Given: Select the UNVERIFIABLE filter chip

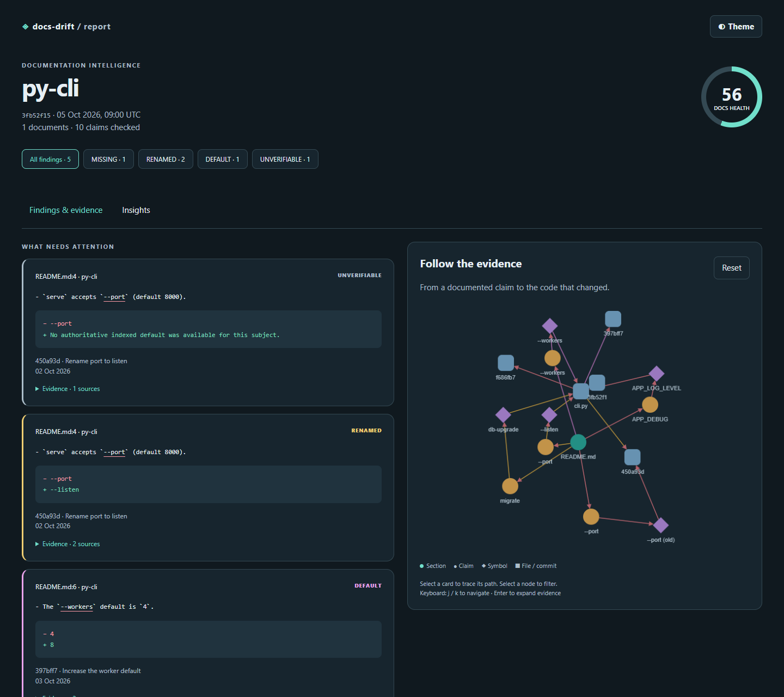Looking at the screenshot, I should (285, 159).
